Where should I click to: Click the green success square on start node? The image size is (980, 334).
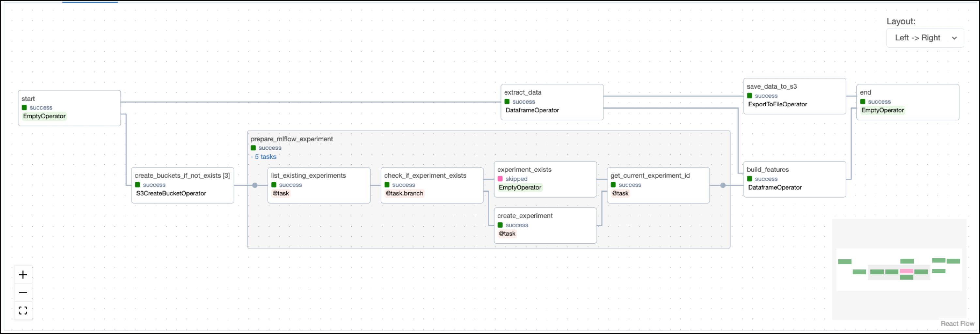click(25, 108)
